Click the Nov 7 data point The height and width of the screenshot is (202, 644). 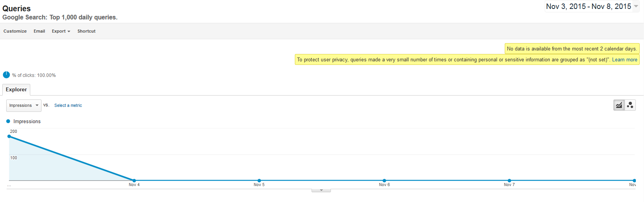[509, 181]
